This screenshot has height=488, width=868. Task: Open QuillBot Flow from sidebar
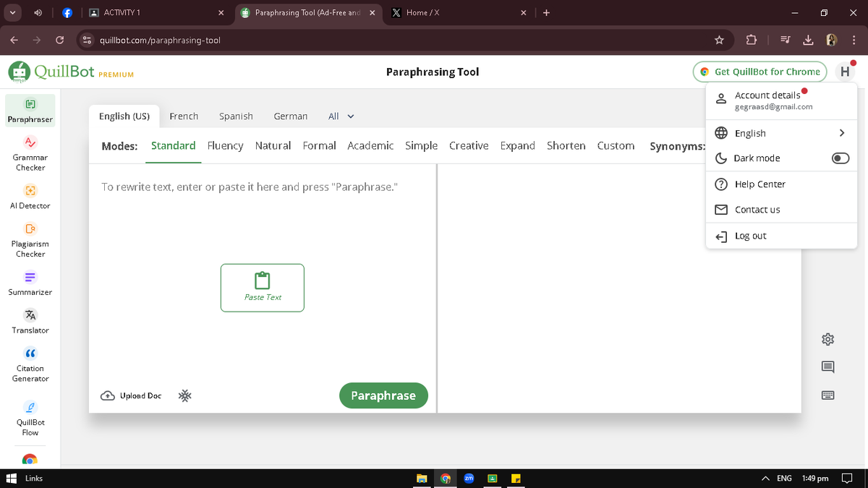(30, 418)
